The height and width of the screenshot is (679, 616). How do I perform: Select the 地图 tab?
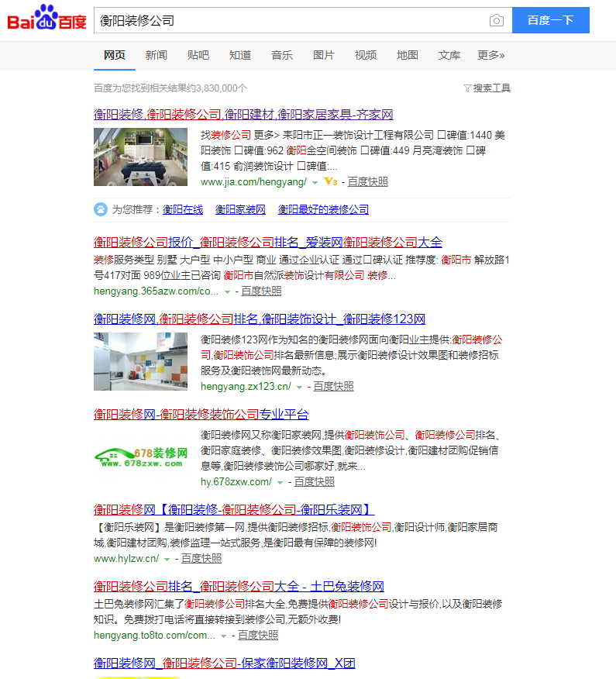click(x=408, y=55)
